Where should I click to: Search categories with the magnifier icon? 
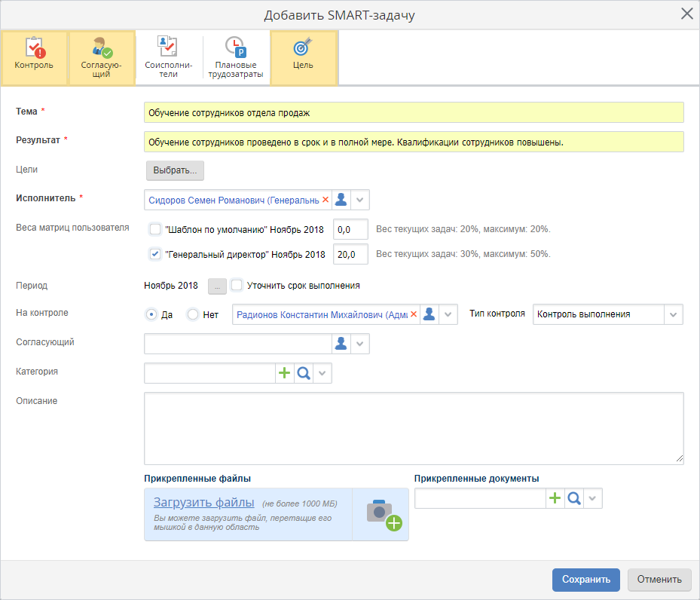pos(303,373)
